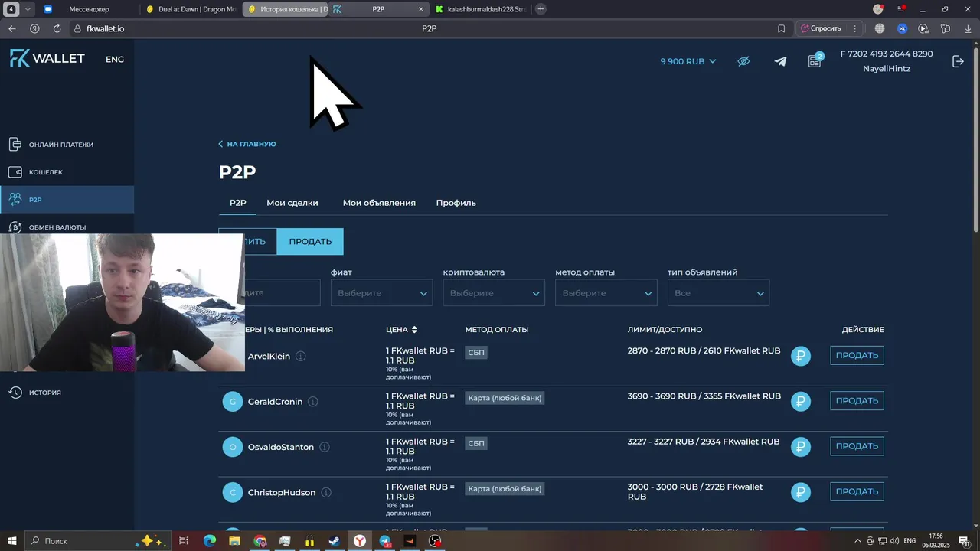Image resolution: width=980 pixels, height=551 pixels.
Task: Click Продать for the GeraldCronin offer
Action: click(x=857, y=401)
